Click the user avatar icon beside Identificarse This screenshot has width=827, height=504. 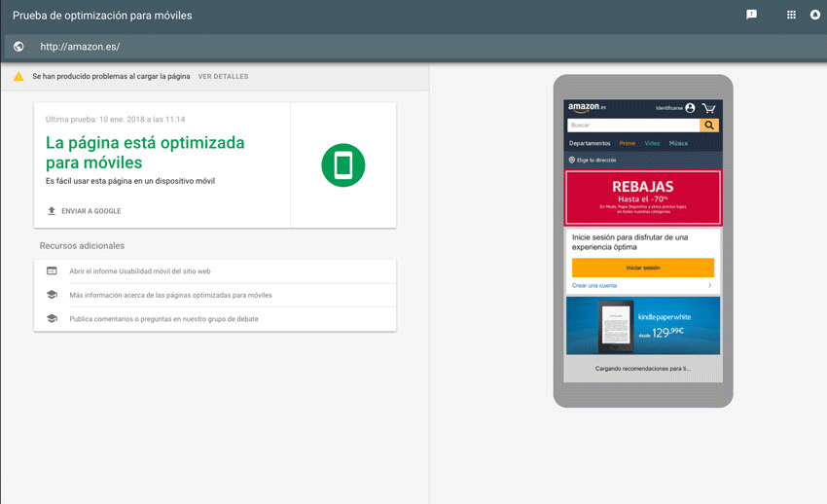[690, 108]
